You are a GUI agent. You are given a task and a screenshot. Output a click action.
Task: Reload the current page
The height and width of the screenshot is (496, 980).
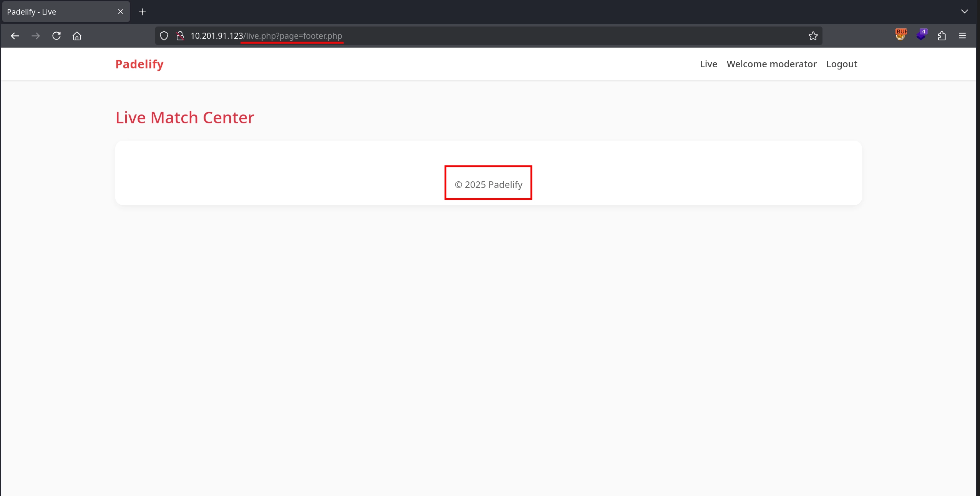[56, 36]
